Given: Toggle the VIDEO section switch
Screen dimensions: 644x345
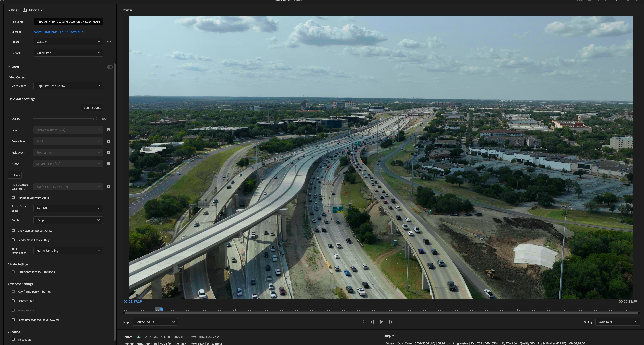Looking at the screenshot, I should click(x=109, y=67).
